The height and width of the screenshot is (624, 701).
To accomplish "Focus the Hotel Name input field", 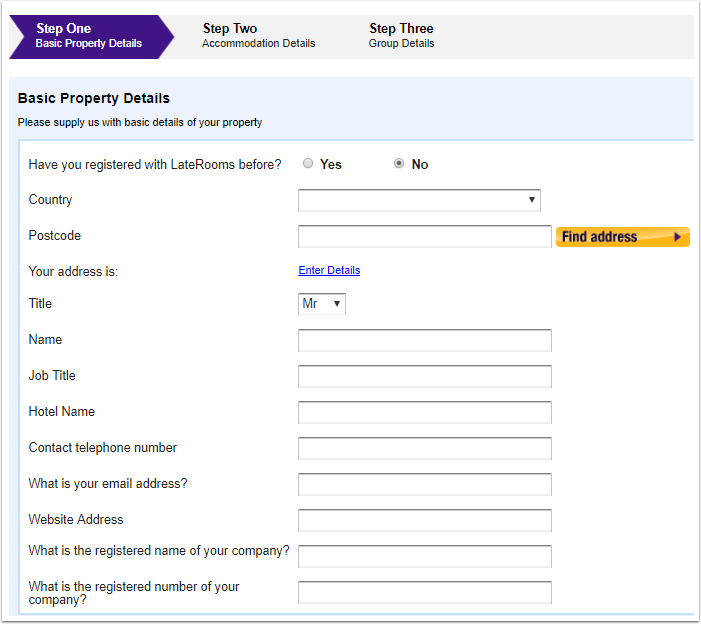I will [x=425, y=412].
